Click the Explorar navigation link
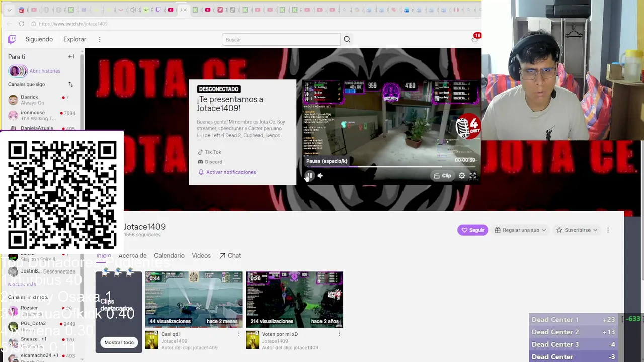This screenshot has height=362, width=644. [x=74, y=39]
